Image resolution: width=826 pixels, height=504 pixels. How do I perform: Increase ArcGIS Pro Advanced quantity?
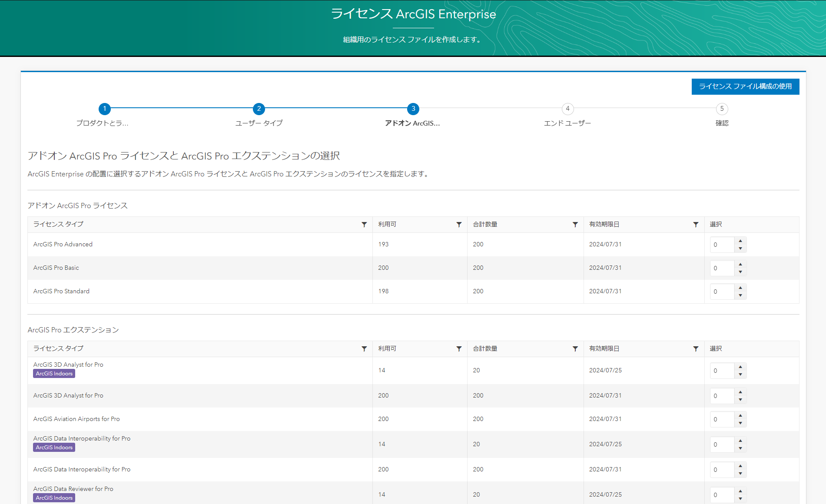740,241
